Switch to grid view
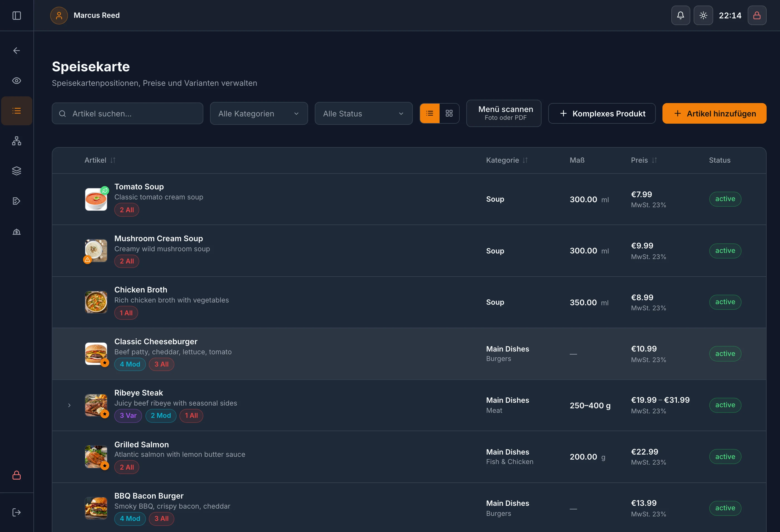780x532 pixels. click(449, 113)
